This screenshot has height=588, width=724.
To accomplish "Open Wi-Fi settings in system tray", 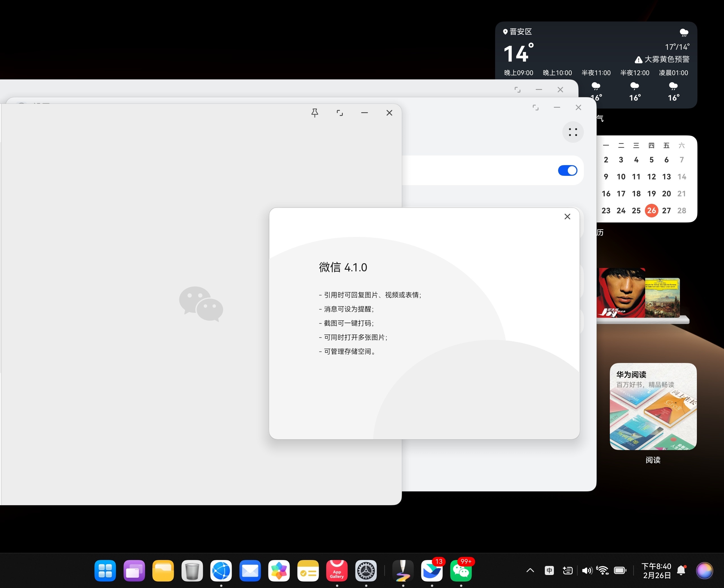I will [x=602, y=570].
